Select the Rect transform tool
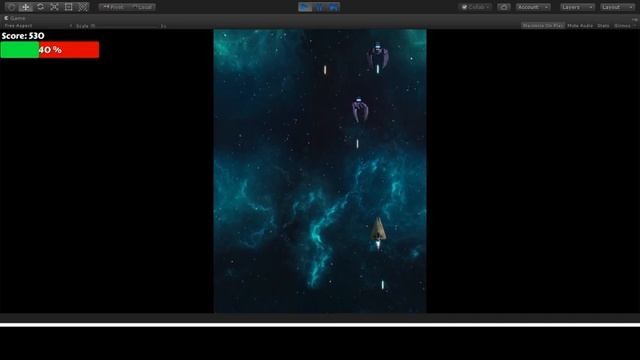This screenshot has height=360, width=640. (69, 7)
